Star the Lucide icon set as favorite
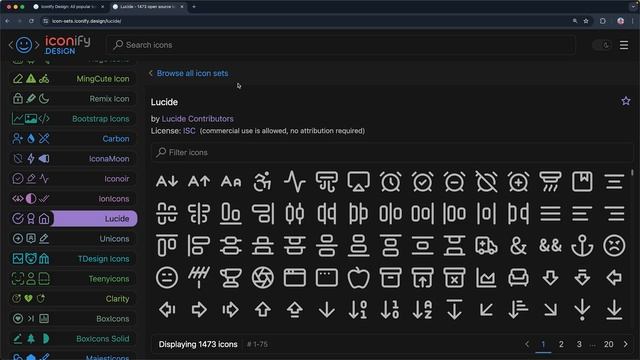This screenshot has width=640, height=360. click(626, 101)
